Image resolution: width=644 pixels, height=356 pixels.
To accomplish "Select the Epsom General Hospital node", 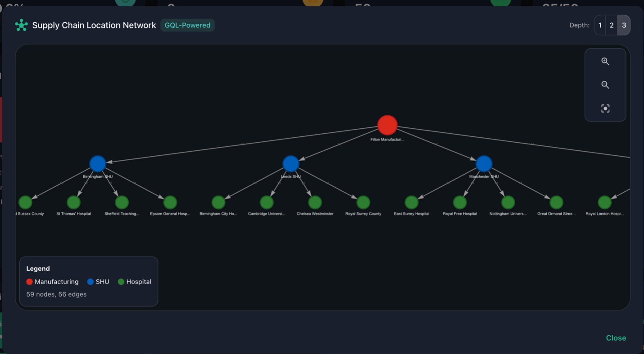I will tap(170, 203).
